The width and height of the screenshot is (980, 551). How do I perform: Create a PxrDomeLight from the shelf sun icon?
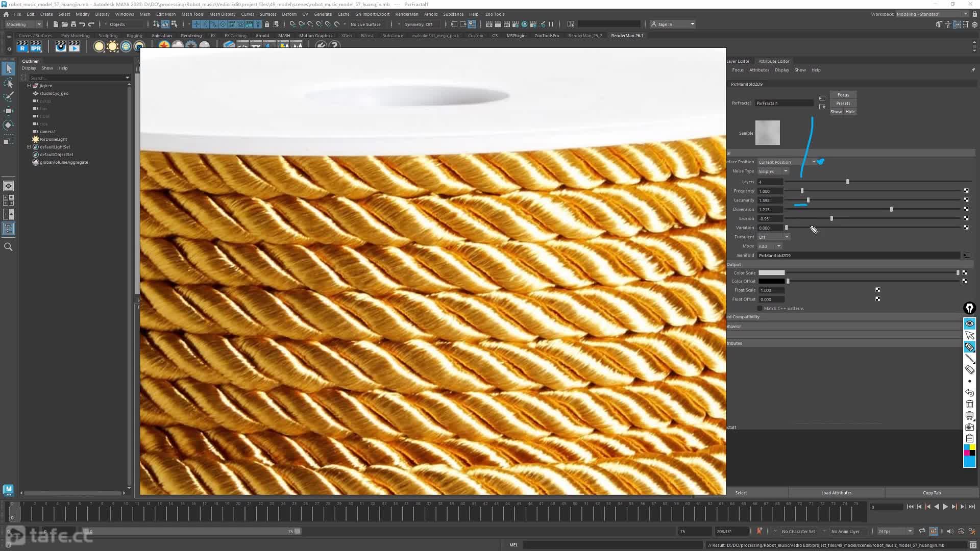[112, 46]
